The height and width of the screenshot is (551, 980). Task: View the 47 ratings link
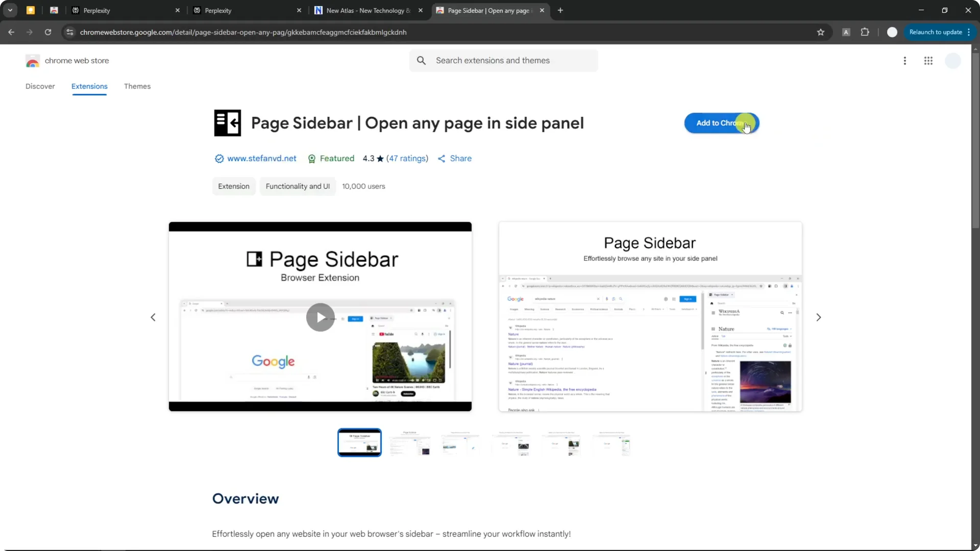click(x=407, y=159)
